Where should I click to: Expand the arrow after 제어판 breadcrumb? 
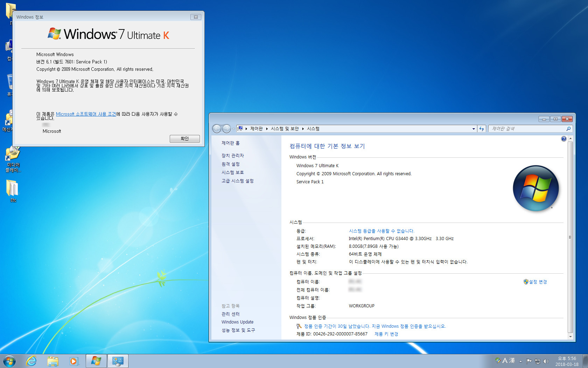point(267,129)
